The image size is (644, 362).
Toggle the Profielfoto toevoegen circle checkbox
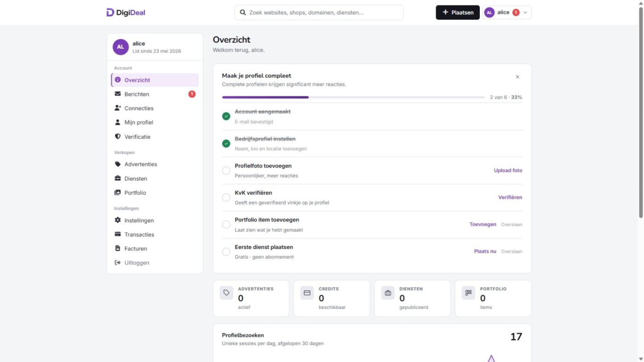(x=226, y=170)
